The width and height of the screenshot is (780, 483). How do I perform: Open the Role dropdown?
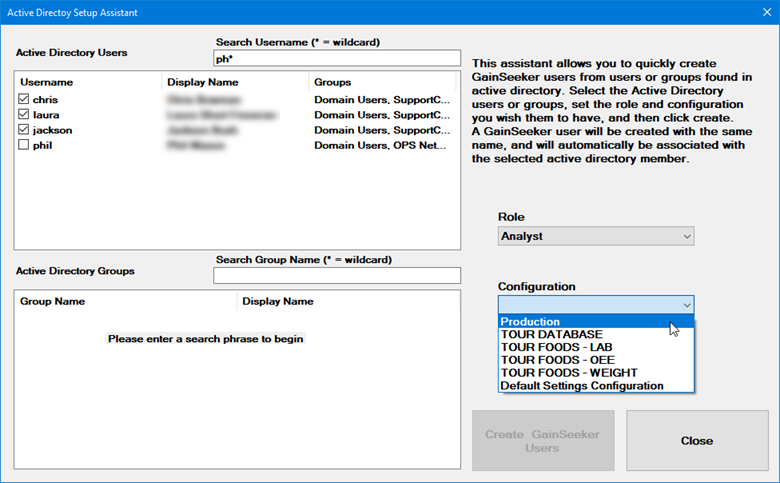[595, 236]
